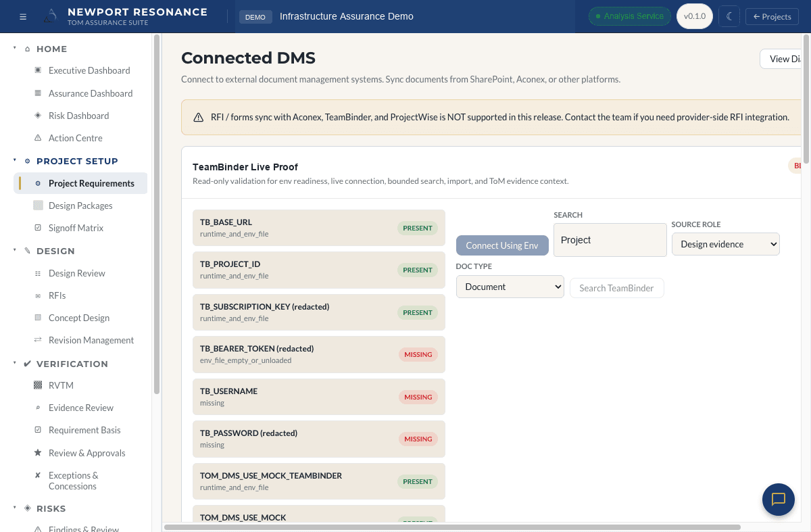The image size is (811, 532).
Task: Collapse the RISKS section arrow
Action: tap(15, 508)
